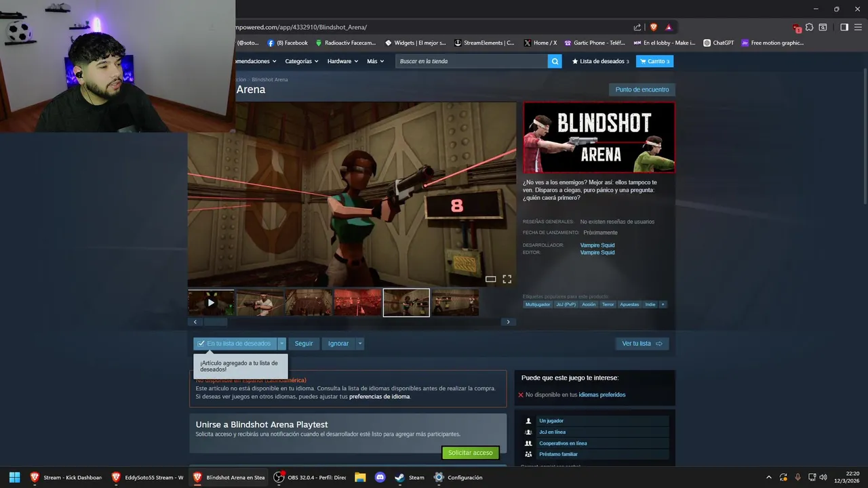Click the Ignorar button
This screenshot has width=868, height=488.
(x=338, y=344)
